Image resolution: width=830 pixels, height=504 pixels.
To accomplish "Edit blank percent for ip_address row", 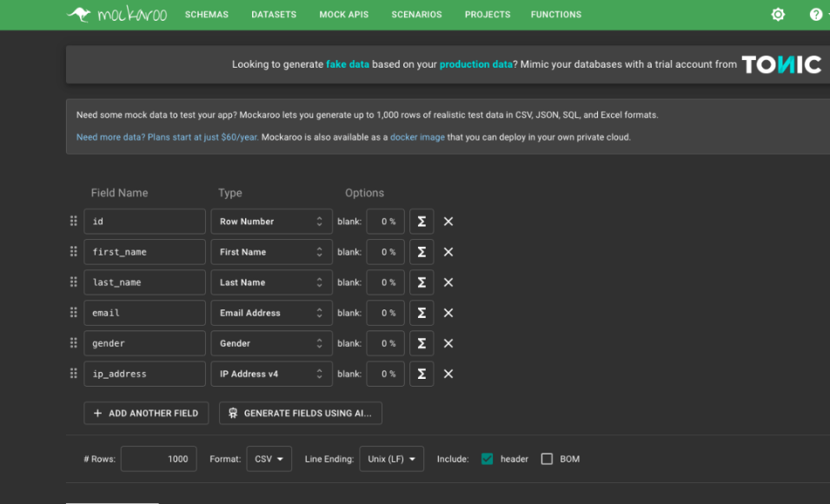I will (385, 374).
